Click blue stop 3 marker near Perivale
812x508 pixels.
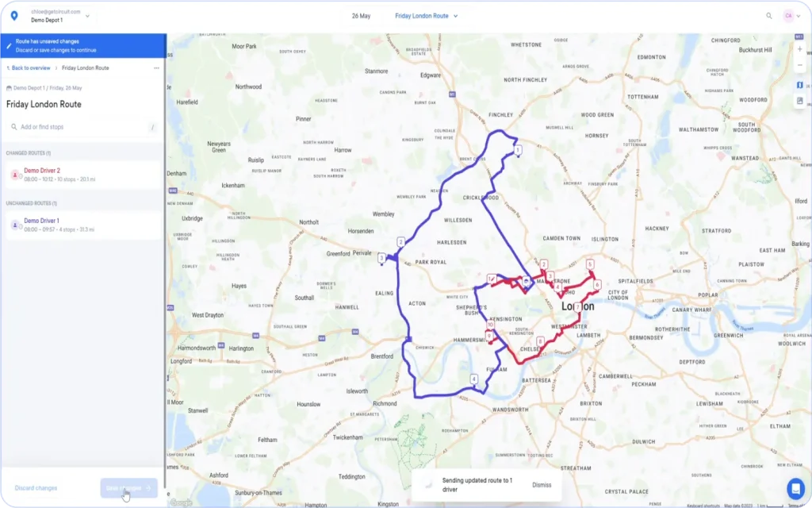pos(381,258)
